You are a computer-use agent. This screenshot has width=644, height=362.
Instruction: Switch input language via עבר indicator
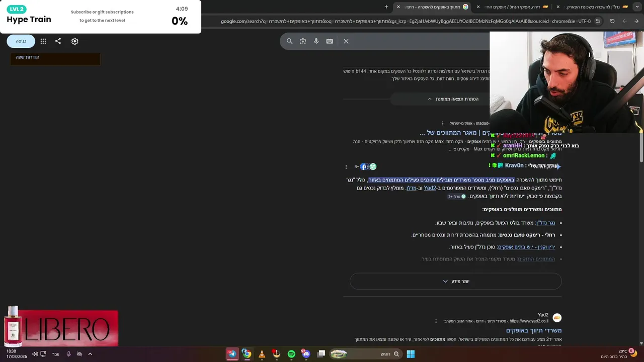click(x=56, y=354)
